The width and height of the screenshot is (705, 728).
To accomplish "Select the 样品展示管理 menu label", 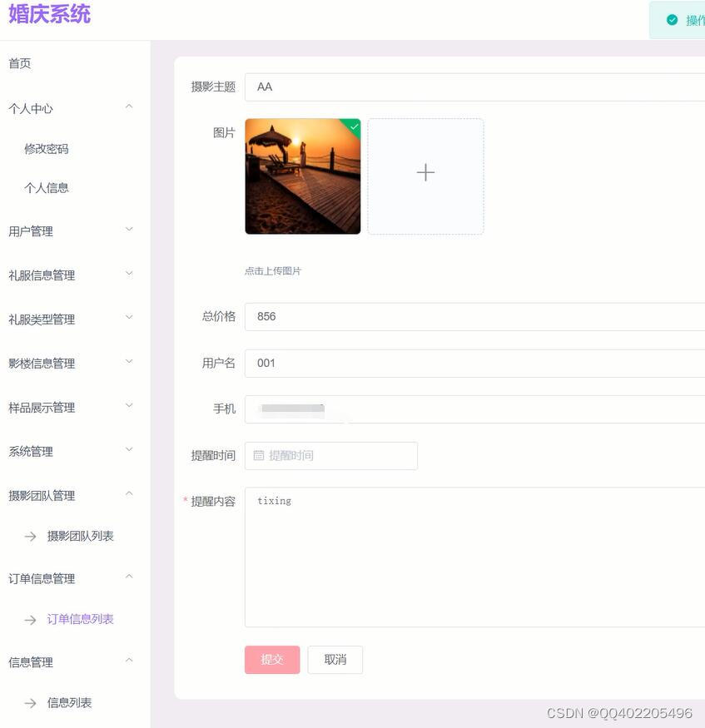I will [42, 408].
